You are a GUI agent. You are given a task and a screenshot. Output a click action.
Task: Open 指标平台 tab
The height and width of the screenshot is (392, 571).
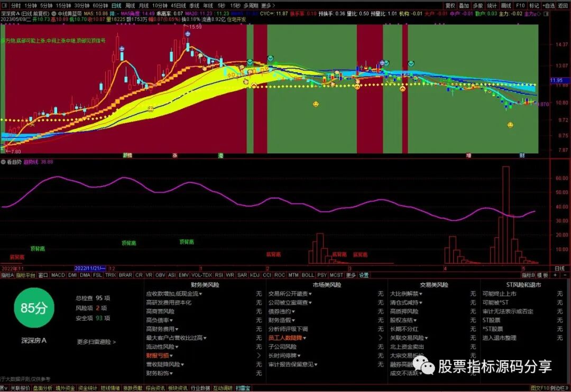[x=25, y=275]
